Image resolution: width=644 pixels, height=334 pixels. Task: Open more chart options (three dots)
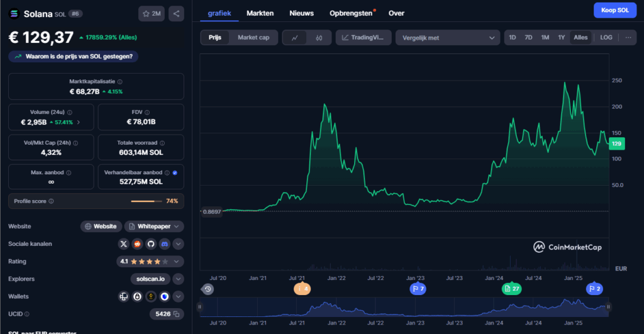pyautogui.click(x=628, y=37)
